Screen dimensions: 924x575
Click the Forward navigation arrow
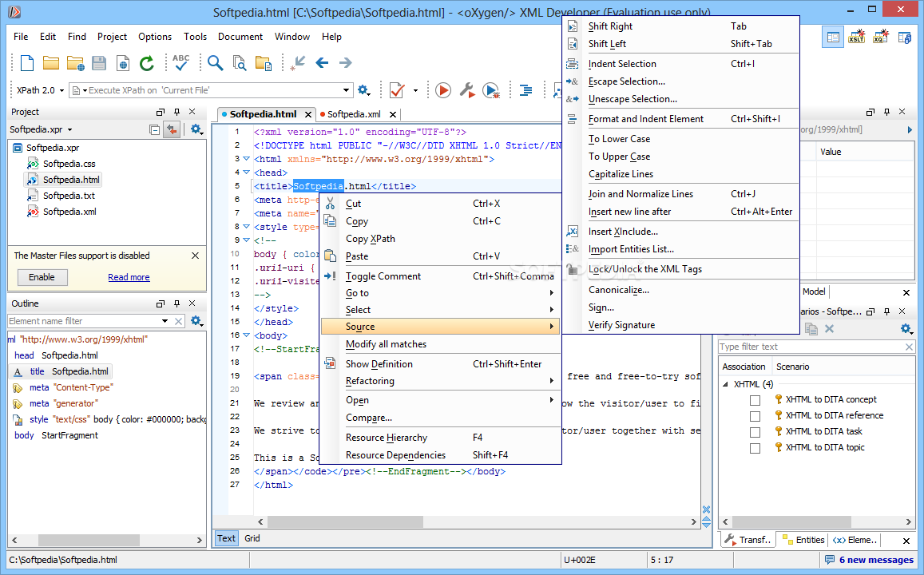(x=345, y=62)
